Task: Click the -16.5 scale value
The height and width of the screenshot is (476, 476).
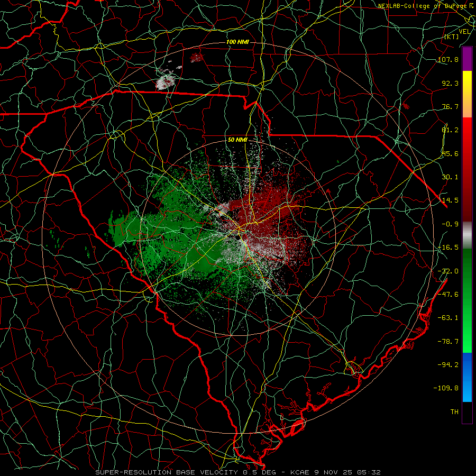Action: click(448, 248)
